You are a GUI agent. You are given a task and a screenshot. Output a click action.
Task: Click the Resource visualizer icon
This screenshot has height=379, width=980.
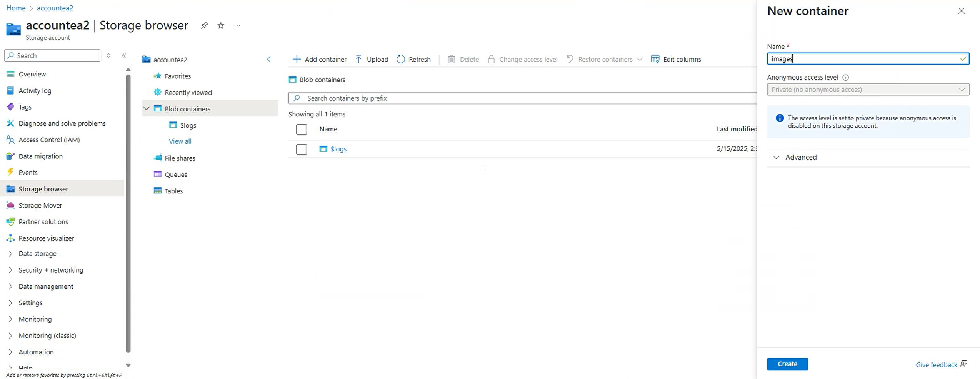click(x=10, y=238)
